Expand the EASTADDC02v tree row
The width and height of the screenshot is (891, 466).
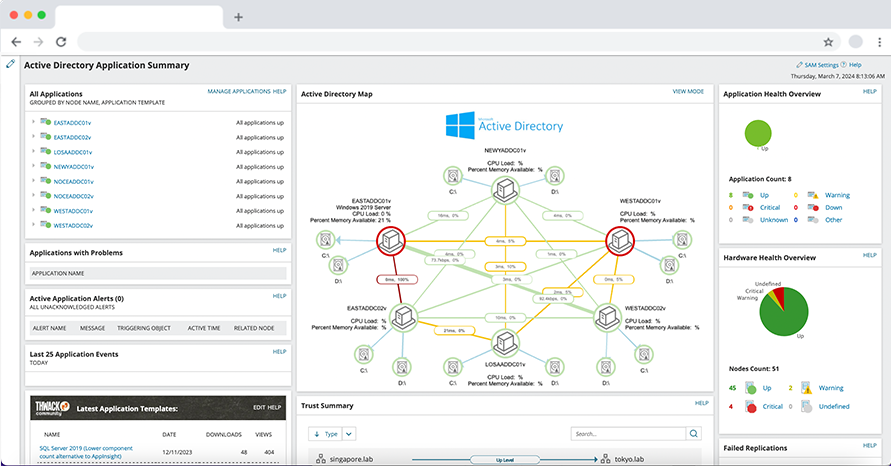[34, 136]
